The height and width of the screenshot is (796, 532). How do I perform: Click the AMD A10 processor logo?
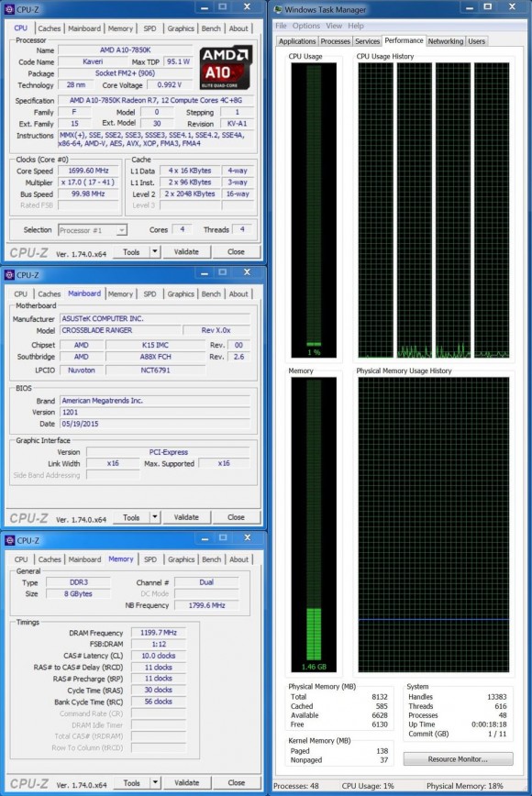pyautogui.click(x=226, y=68)
